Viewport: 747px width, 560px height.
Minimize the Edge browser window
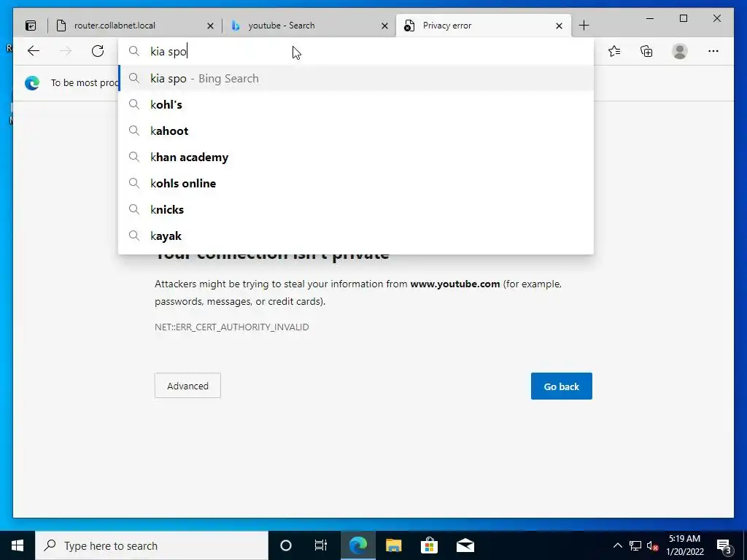[x=650, y=18]
